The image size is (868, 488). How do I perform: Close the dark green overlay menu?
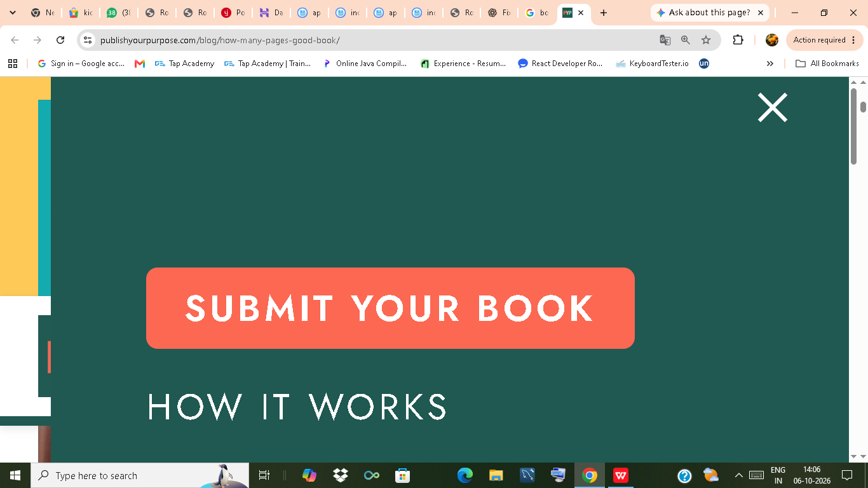pos(773,107)
